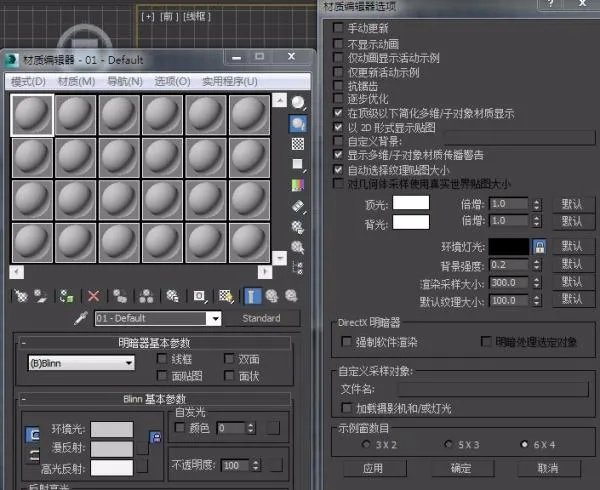The image size is (600, 490).
Task: Open the 材质(M) menu
Action: pyautogui.click(x=76, y=81)
